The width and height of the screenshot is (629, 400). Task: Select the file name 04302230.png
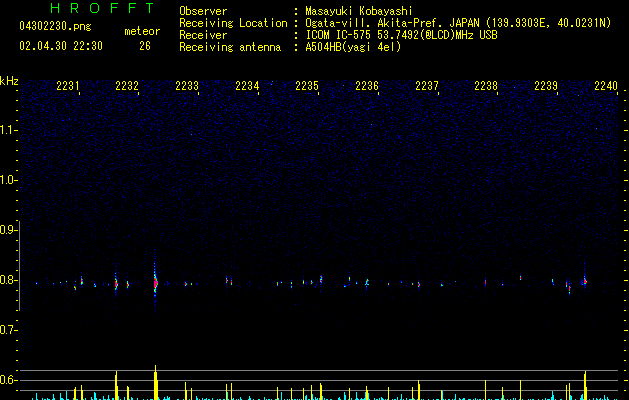pos(55,27)
